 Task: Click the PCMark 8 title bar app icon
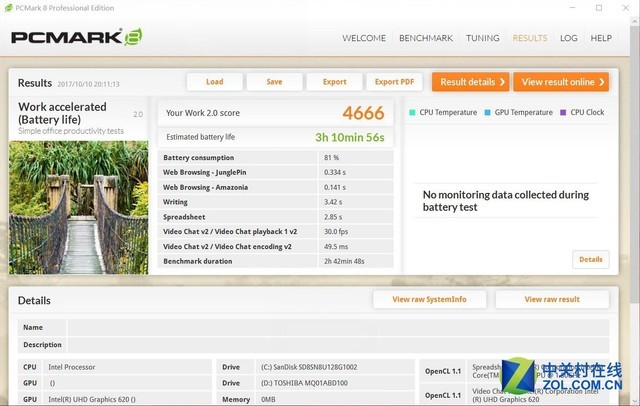tap(7, 7)
